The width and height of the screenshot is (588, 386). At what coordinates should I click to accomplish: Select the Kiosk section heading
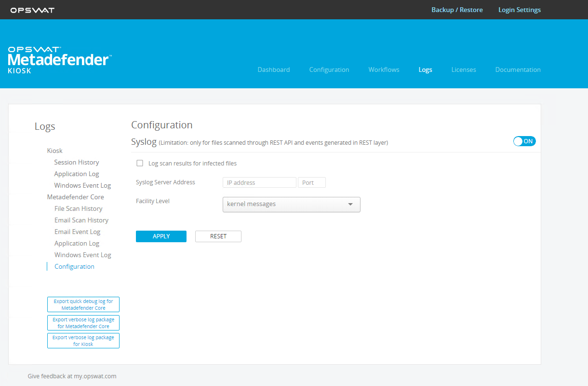55,151
